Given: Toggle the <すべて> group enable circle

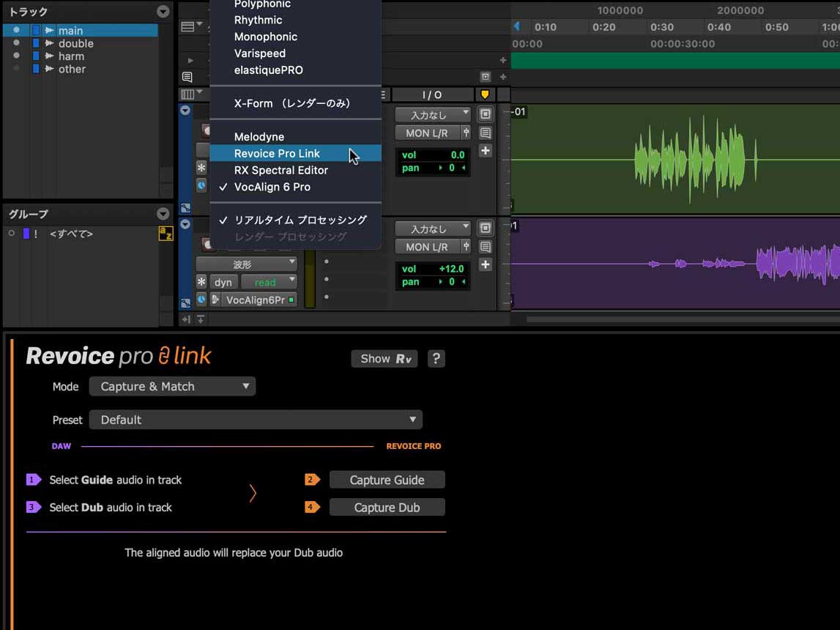Looking at the screenshot, I should tap(11, 234).
